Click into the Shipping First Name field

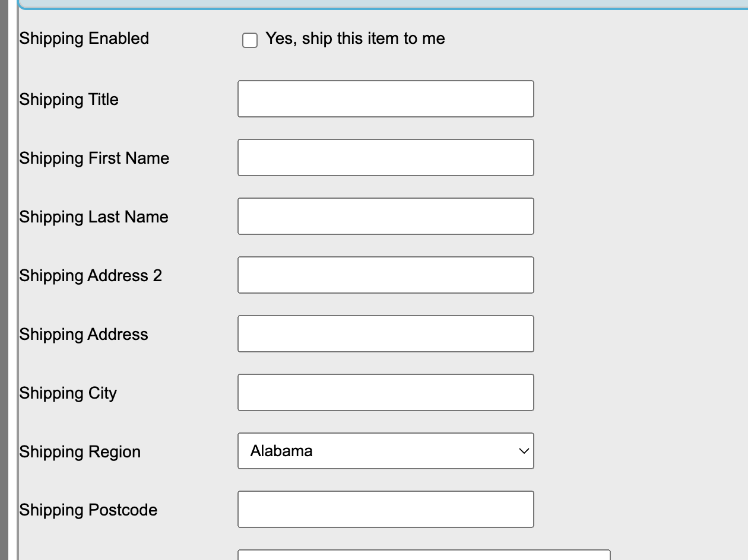(386, 158)
